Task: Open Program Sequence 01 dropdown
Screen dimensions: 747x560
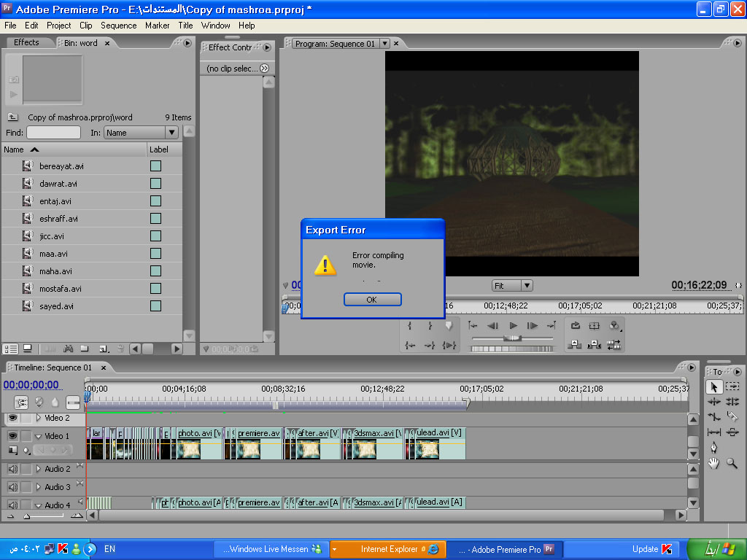Action: pos(385,43)
